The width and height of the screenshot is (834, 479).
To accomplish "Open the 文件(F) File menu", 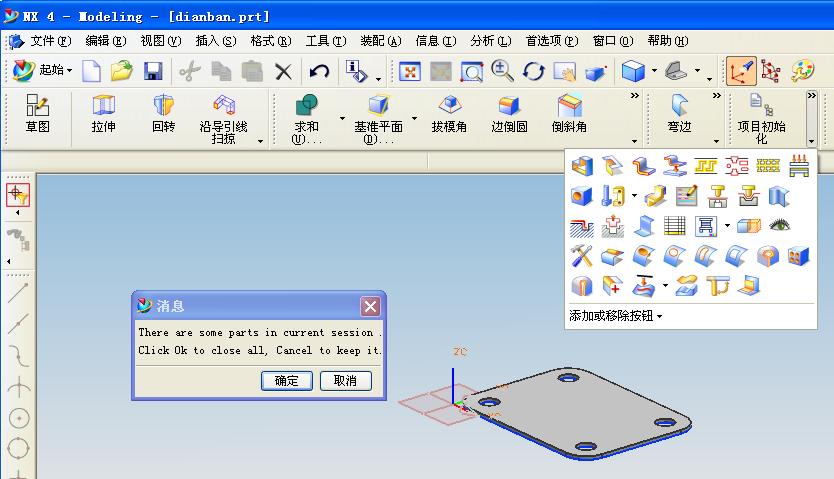I will [x=51, y=41].
